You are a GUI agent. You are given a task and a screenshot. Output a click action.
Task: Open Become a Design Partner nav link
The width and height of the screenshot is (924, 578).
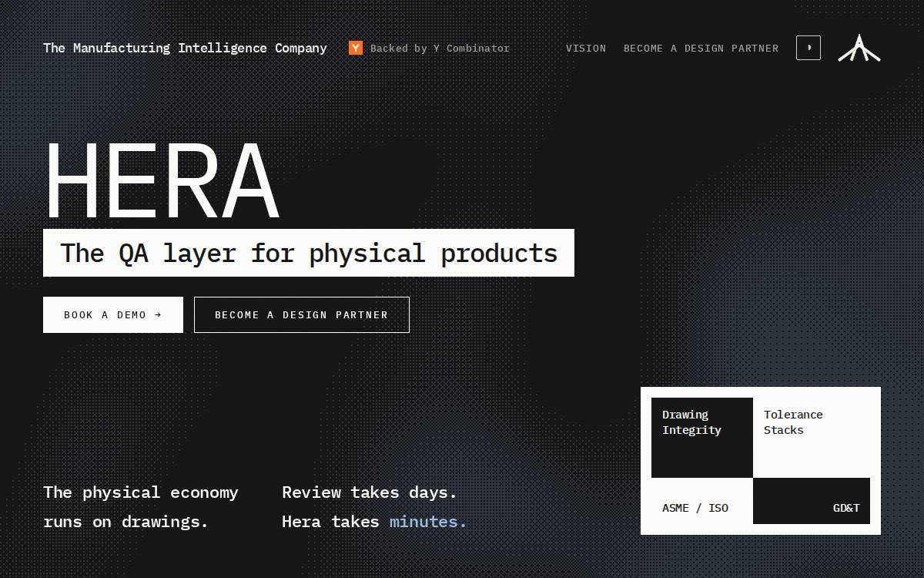click(701, 48)
